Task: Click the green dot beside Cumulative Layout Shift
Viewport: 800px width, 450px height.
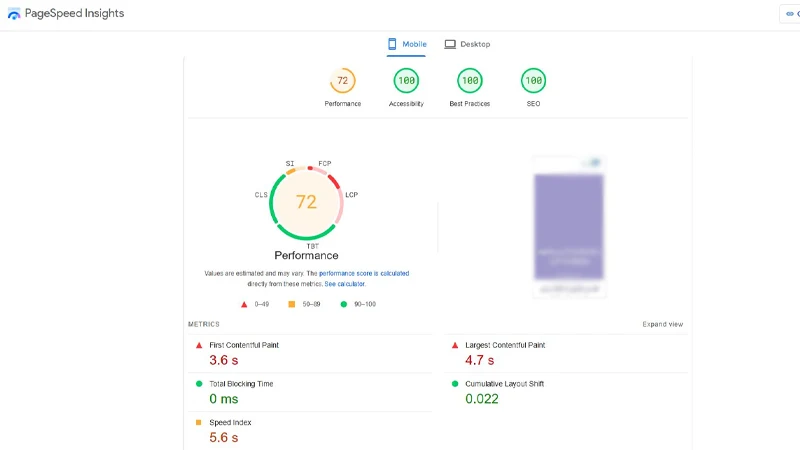Action: (455, 384)
